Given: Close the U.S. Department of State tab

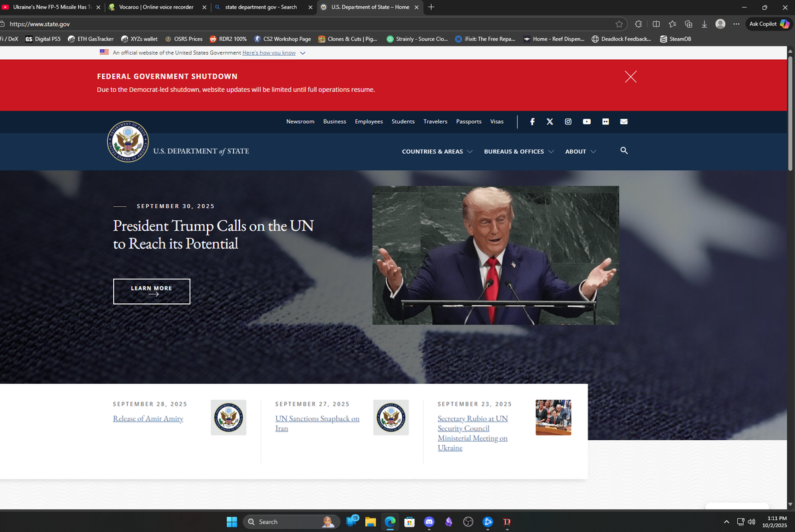Looking at the screenshot, I should 416,7.
